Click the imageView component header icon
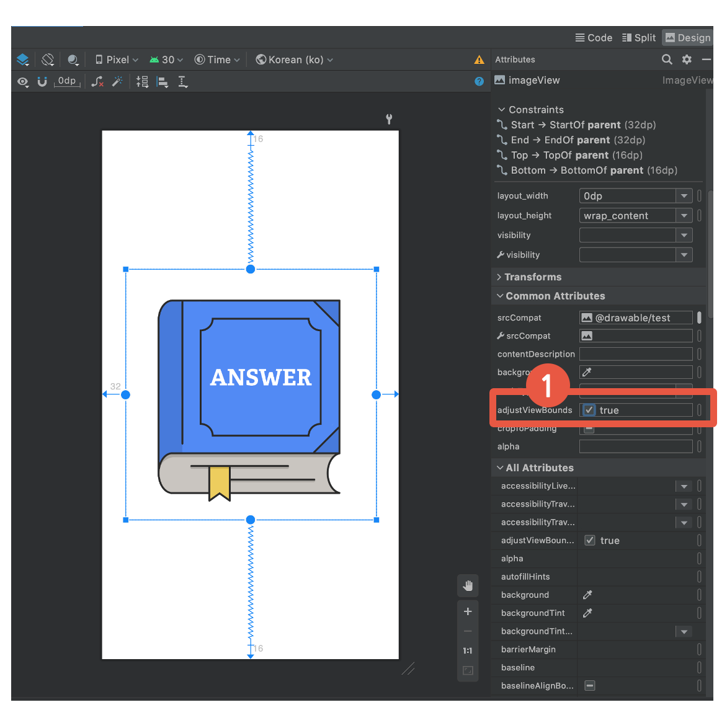The height and width of the screenshot is (728, 727). point(500,81)
